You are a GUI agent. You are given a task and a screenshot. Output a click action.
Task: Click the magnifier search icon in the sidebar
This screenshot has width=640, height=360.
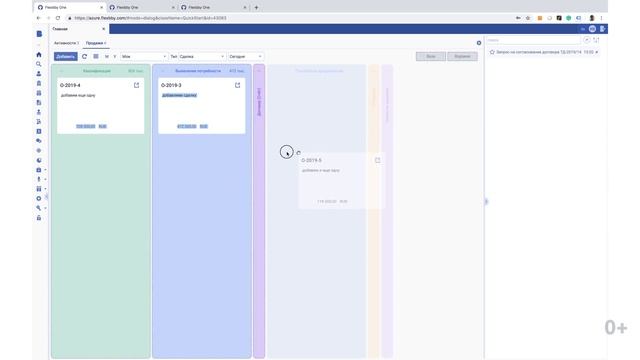39,64
